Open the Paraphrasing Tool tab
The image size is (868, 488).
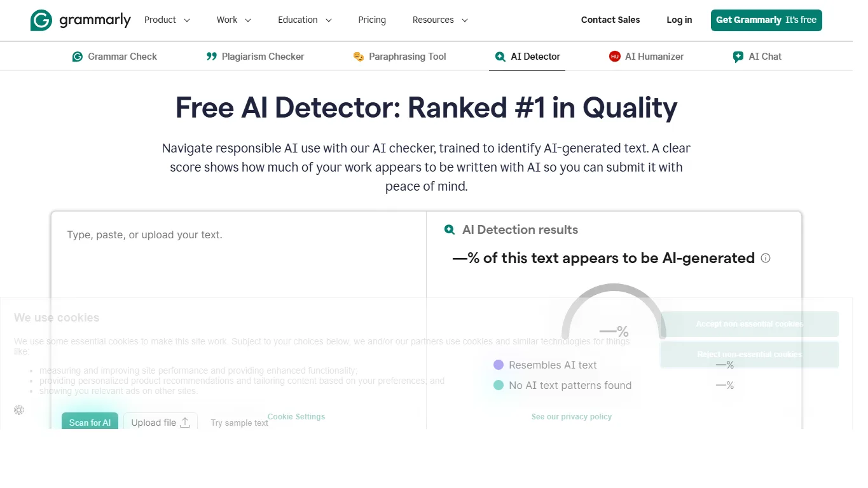click(x=399, y=57)
